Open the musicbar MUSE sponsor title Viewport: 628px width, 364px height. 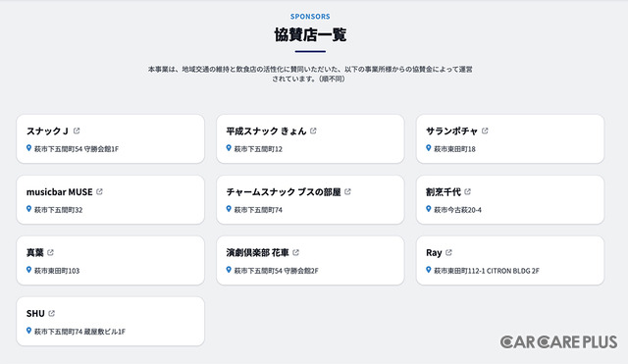click(x=59, y=191)
